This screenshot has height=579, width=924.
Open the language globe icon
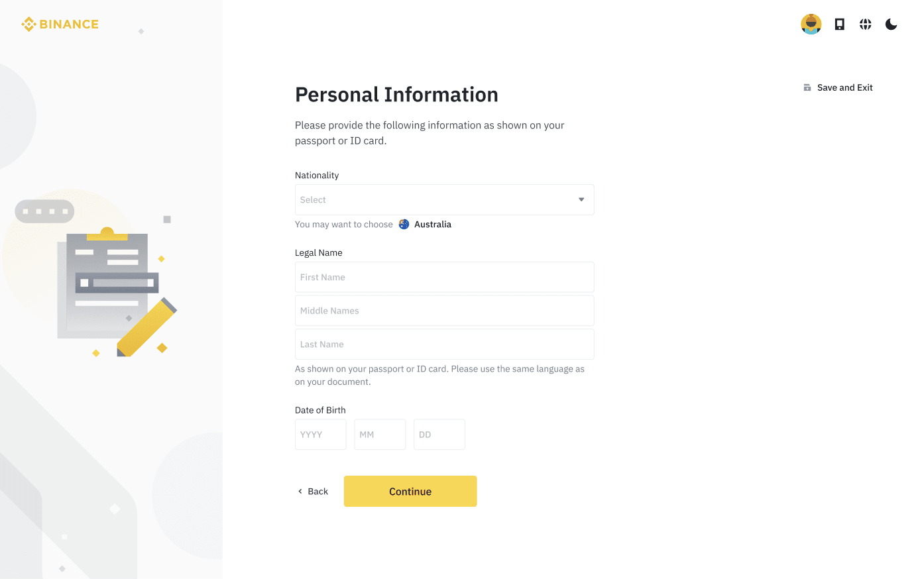(x=865, y=25)
